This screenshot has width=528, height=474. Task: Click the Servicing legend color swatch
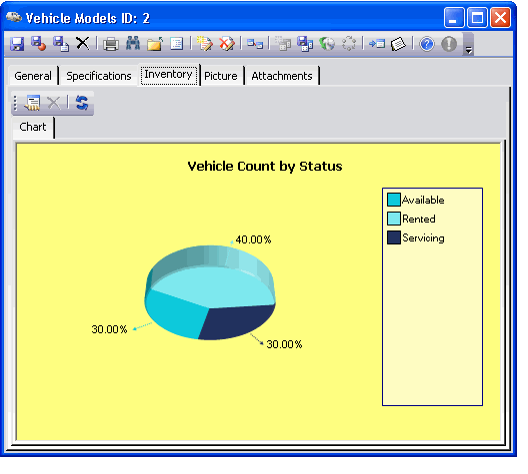pos(394,237)
